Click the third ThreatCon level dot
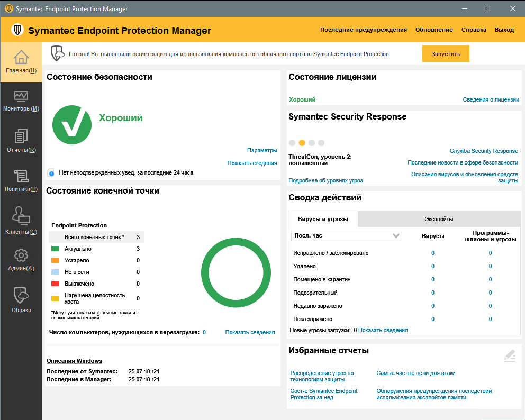Viewport: 525px width, 420px height. [312, 143]
